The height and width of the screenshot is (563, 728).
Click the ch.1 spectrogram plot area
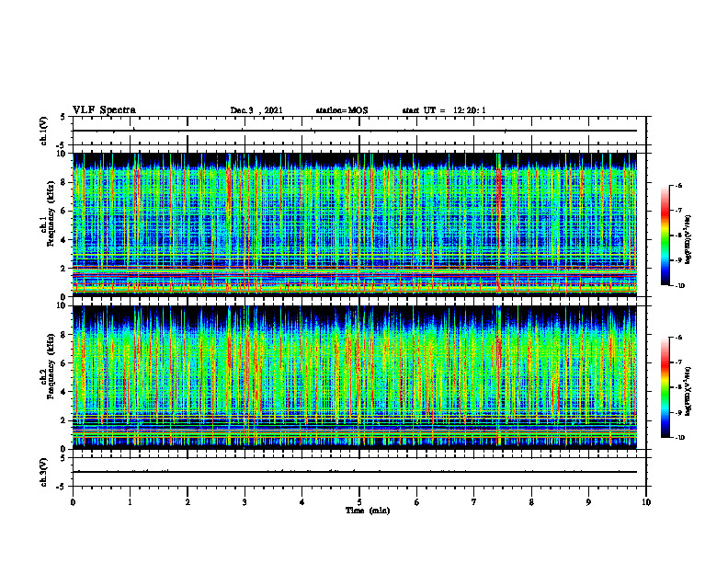[x=355, y=224]
